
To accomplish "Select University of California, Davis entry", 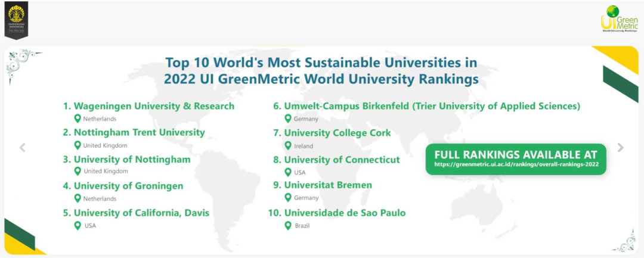I will click(x=136, y=213).
